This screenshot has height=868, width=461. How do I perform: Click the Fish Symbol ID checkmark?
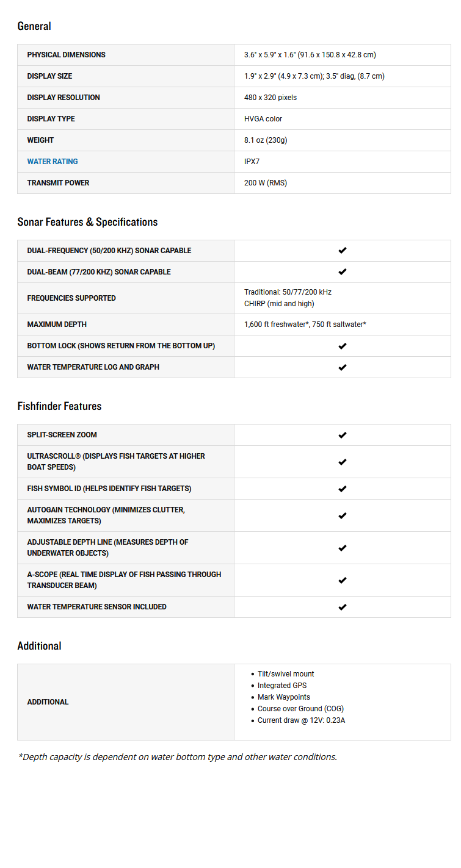(343, 489)
